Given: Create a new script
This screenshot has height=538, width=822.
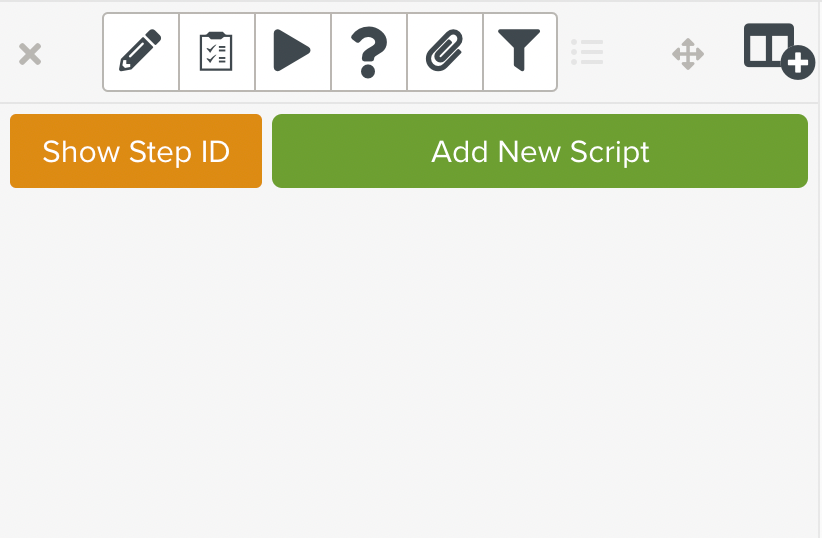Looking at the screenshot, I should [x=540, y=151].
